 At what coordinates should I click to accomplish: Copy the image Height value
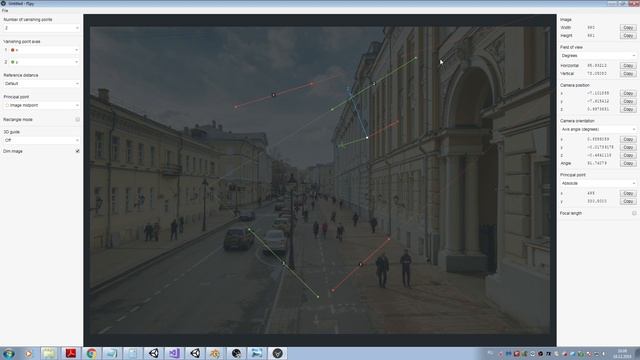click(628, 36)
